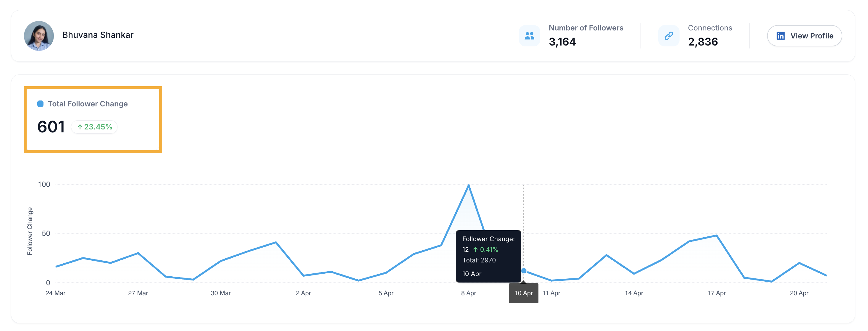Click the peak point on 8 Apr
Screen dimensions: 868x331
pyautogui.click(x=468, y=185)
